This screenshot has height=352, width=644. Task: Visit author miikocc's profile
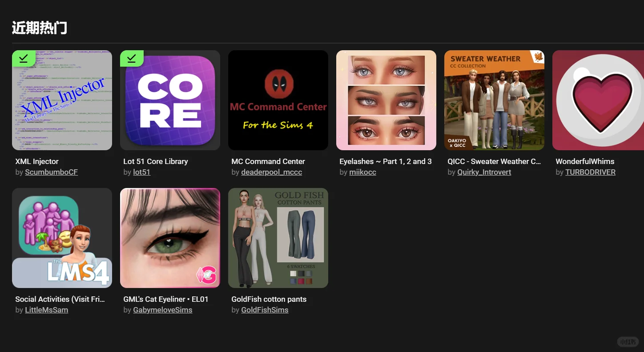tap(362, 172)
